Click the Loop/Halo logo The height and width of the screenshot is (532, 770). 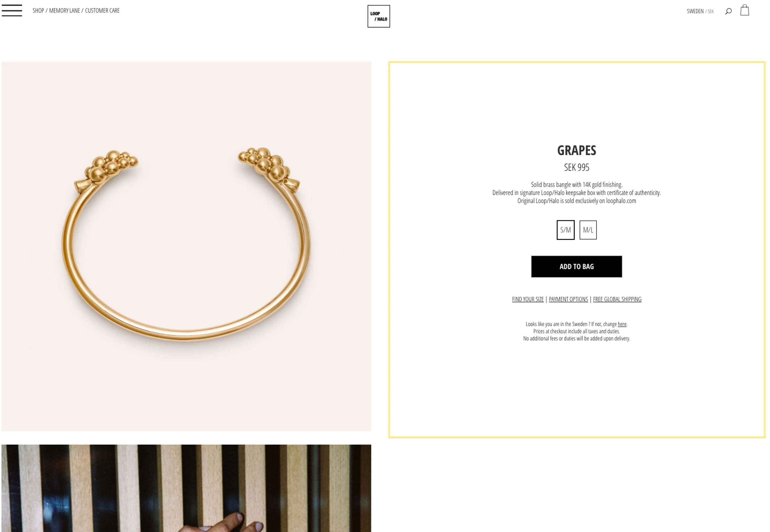(379, 16)
